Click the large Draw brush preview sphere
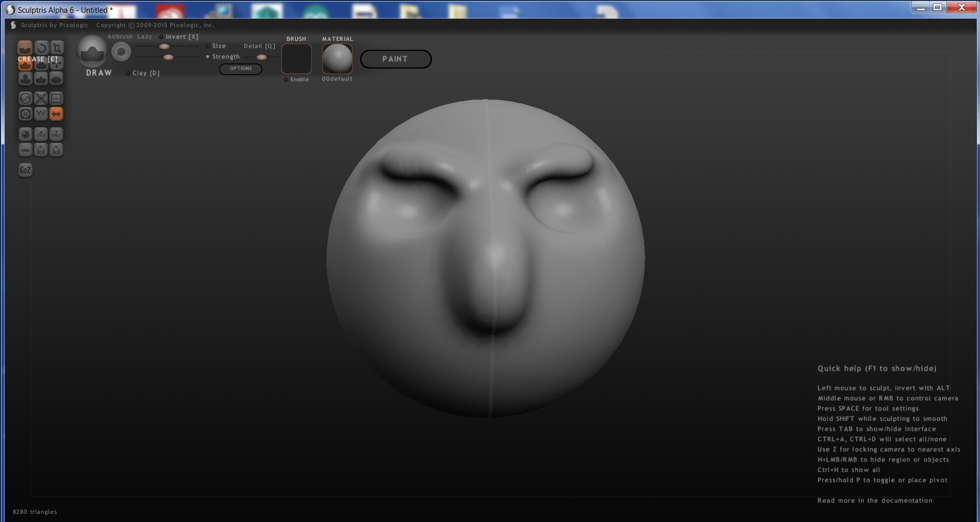 [x=93, y=51]
